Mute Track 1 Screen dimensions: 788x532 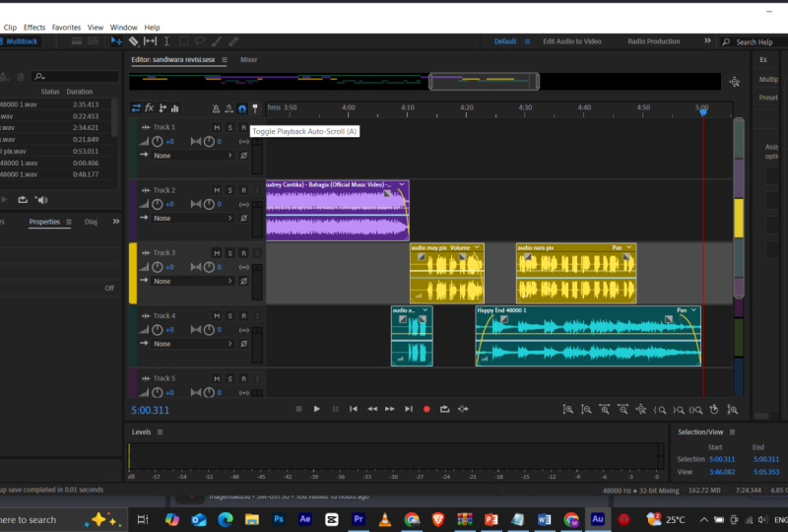[217, 128]
